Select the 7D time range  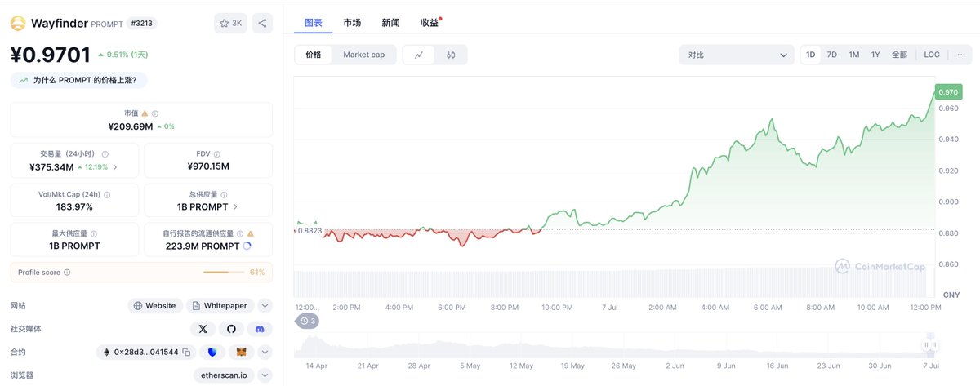(832, 55)
